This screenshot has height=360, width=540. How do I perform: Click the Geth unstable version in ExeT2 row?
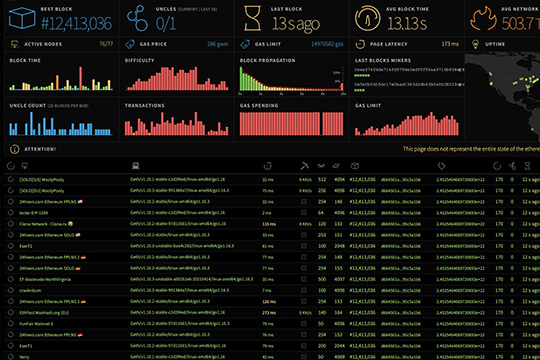182,246
